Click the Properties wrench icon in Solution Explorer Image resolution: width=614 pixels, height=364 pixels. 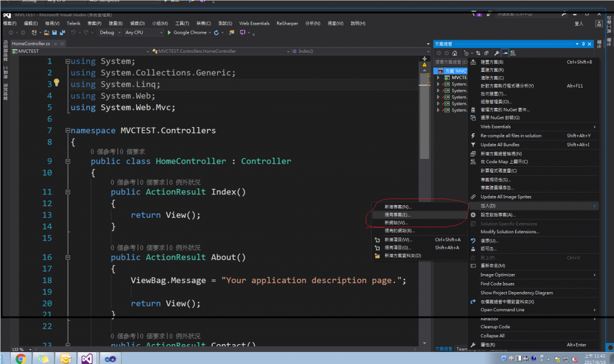click(497, 53)
